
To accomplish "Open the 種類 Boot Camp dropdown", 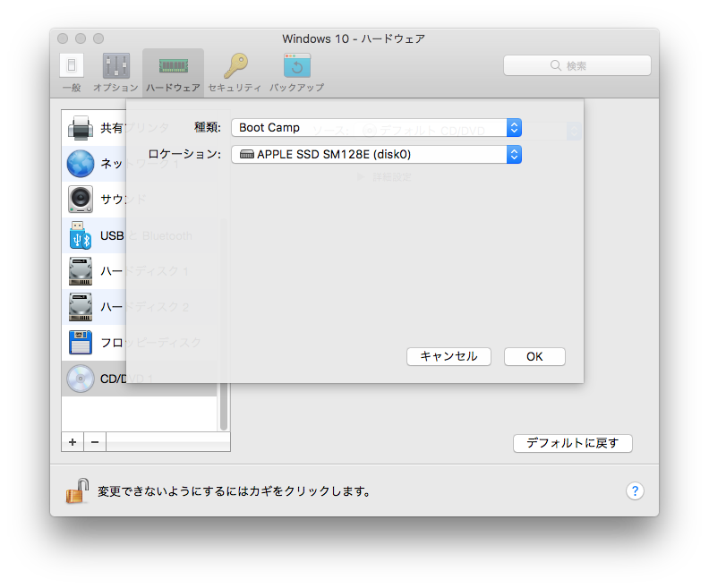I will click(x=376, y=128).
